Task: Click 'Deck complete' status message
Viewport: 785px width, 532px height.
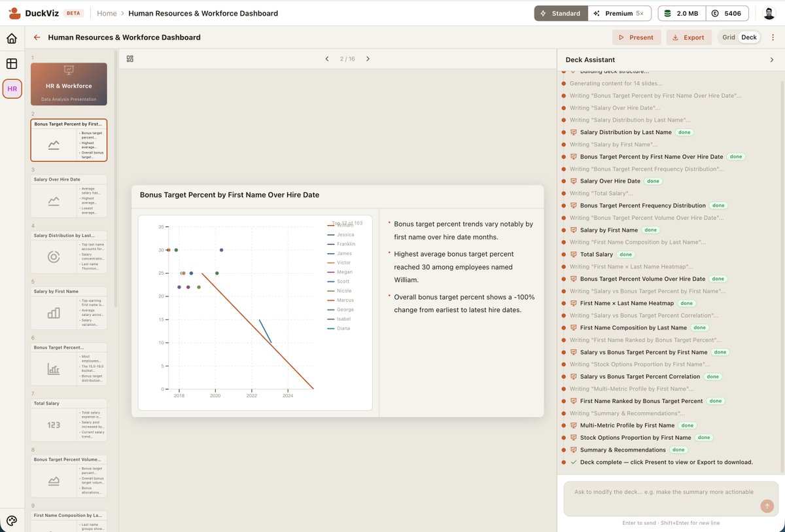Action: click(x=667, y=462)
